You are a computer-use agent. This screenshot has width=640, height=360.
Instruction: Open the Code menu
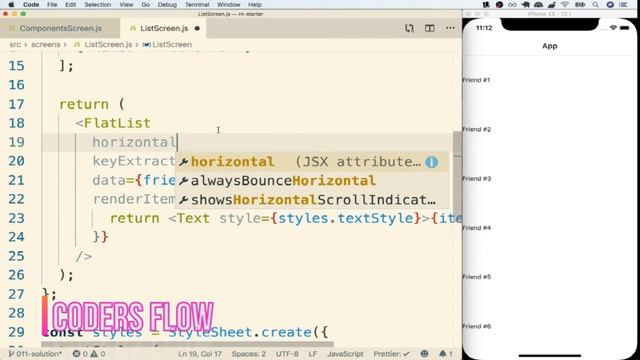(x=31, y=4)
